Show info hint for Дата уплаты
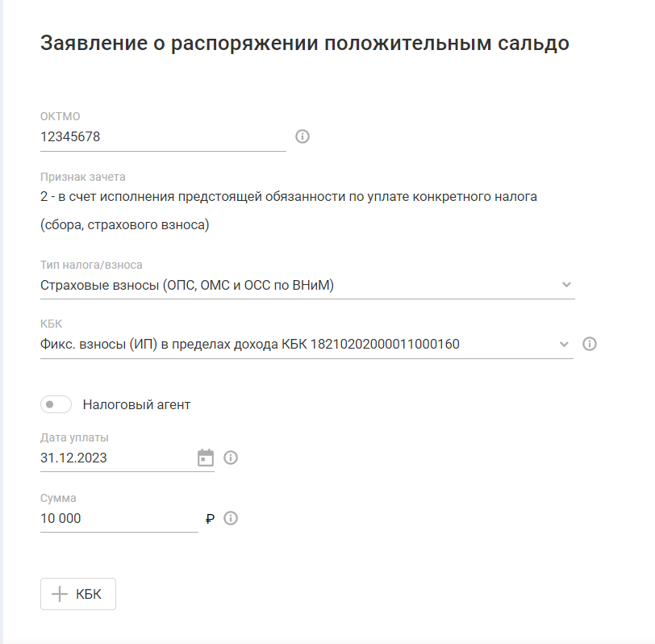The width and height of the screenshot is (655, 644). tap(231, 458)
